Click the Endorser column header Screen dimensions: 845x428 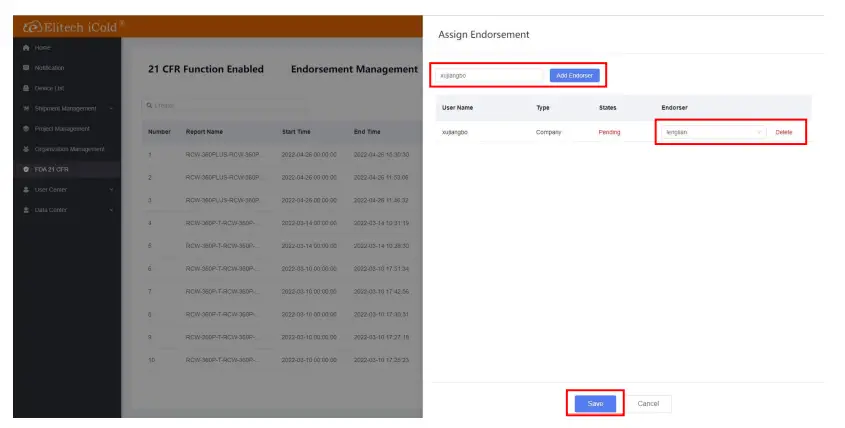(x=674, y=108)
